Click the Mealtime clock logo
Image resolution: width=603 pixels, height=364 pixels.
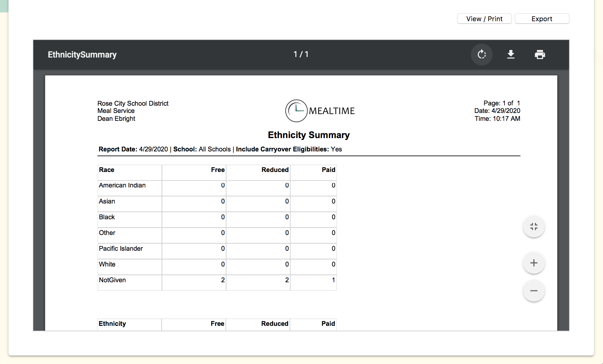click(296, 111)
